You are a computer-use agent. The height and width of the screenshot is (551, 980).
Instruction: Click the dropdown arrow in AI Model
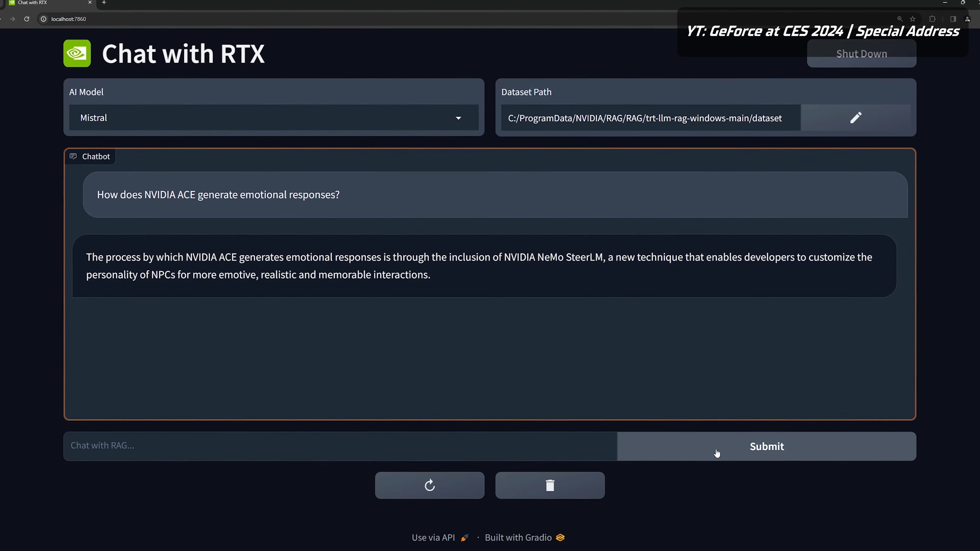[x=458, y=118]
